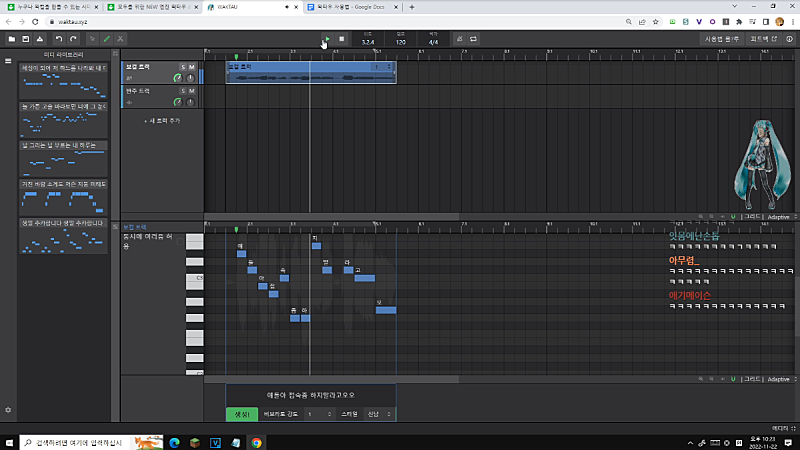Click the Redo arrow icon
Screen dimensions: 800x450
[x=73, y=39]
